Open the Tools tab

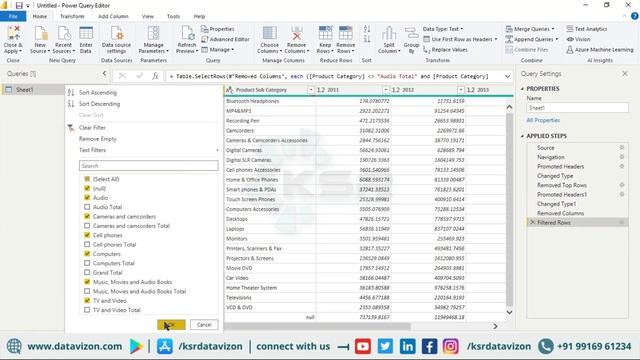(173, 16)
